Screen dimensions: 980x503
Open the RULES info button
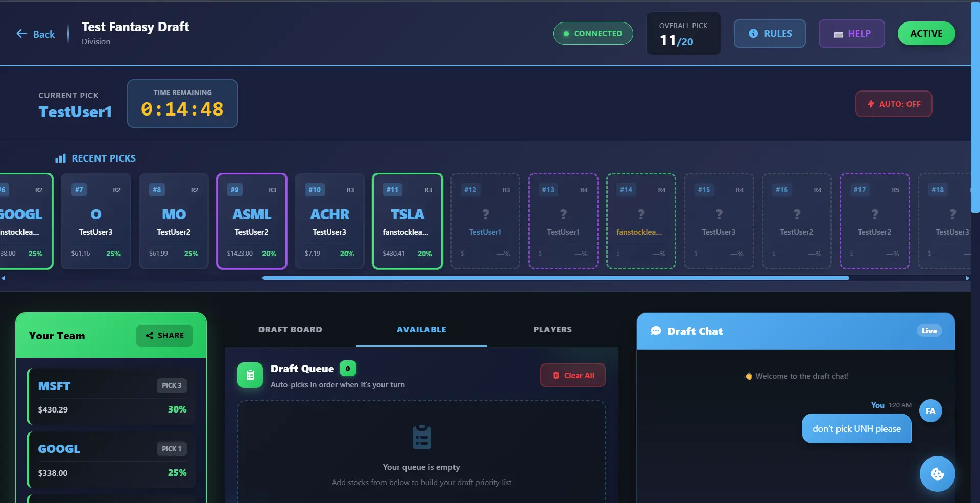770,34
